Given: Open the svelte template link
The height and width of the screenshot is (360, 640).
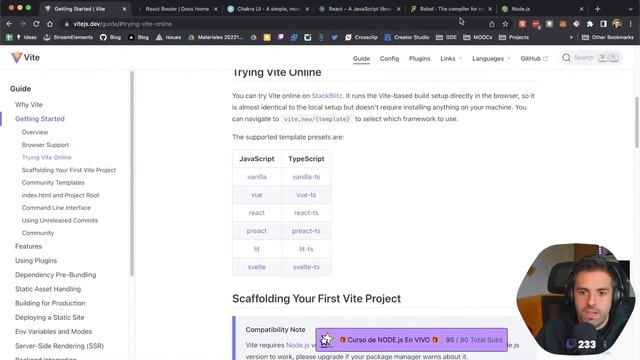Looking at the screenshot, I should pos(257,267).
